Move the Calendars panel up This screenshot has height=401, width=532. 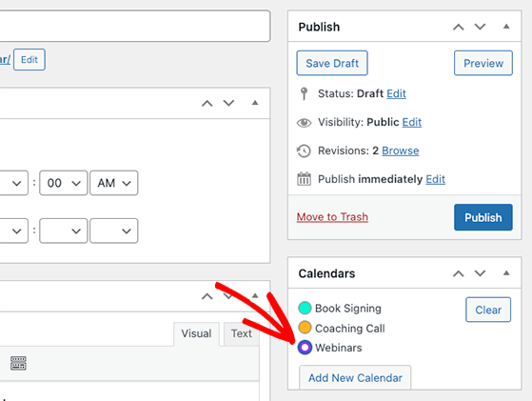click(459, 273)
